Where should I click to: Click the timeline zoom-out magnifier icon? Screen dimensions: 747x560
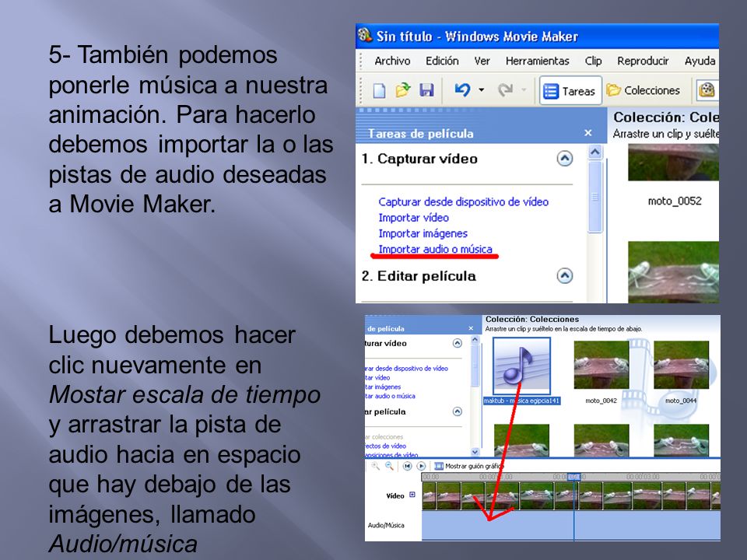[x=389, y=466]
